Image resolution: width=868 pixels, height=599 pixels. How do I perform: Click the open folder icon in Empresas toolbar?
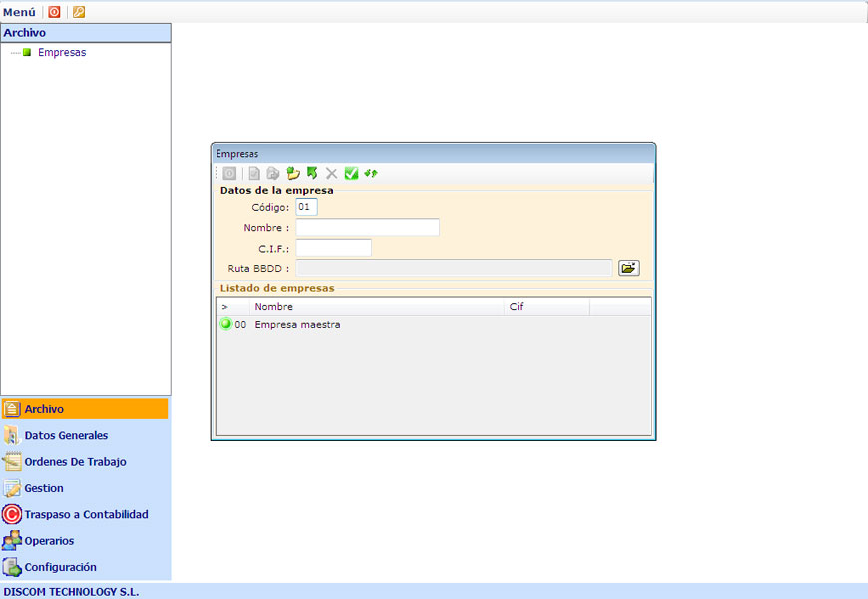293,174
